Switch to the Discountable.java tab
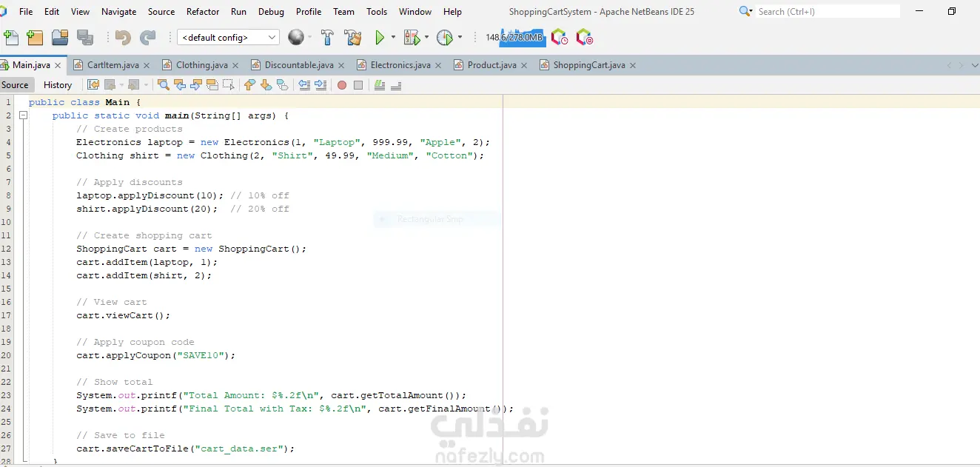The image size is (980, 467). pyautogui.click(x=299, y=65)
